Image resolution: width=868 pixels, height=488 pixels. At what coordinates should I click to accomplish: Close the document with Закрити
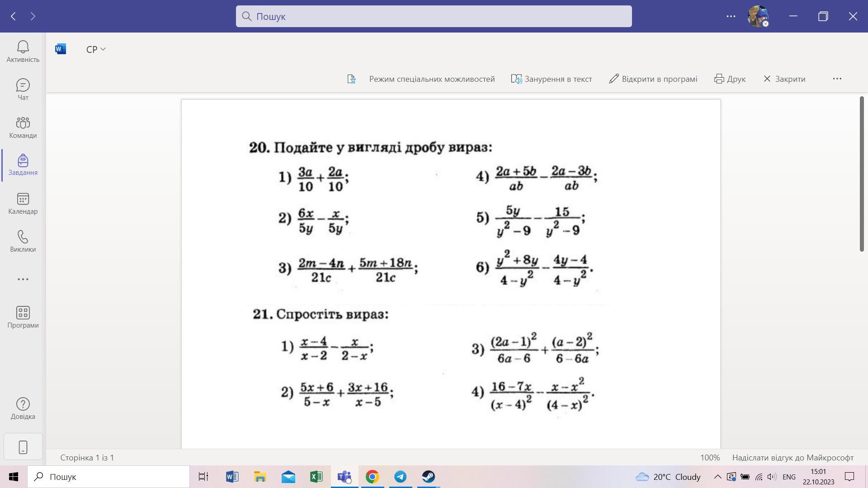[784, 79]
